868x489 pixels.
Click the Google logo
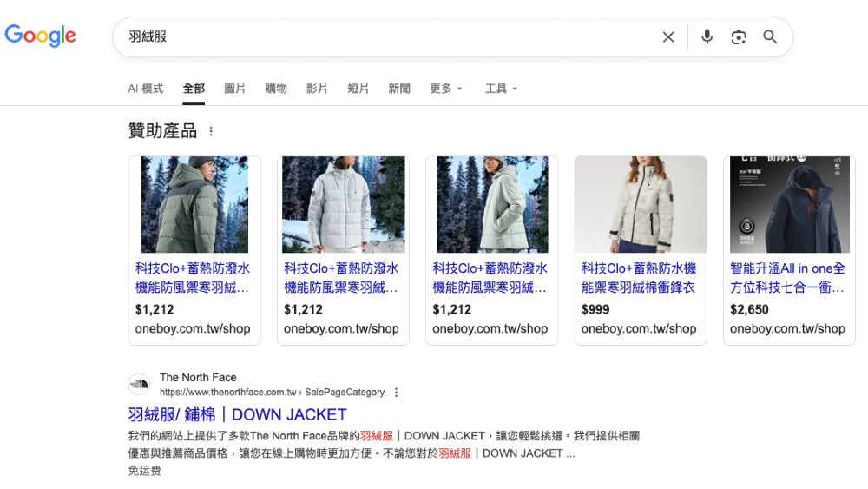pos(40,36)
